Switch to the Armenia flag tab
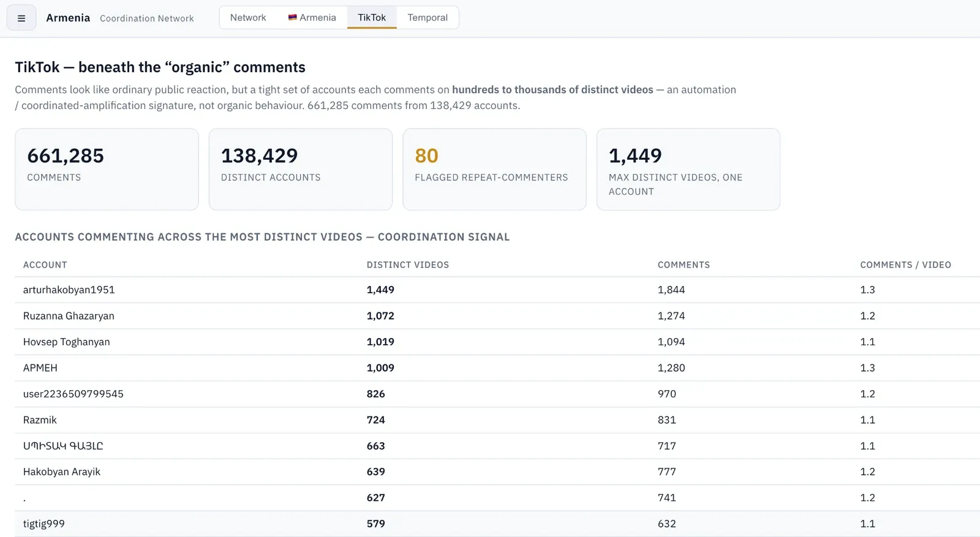 312,18
